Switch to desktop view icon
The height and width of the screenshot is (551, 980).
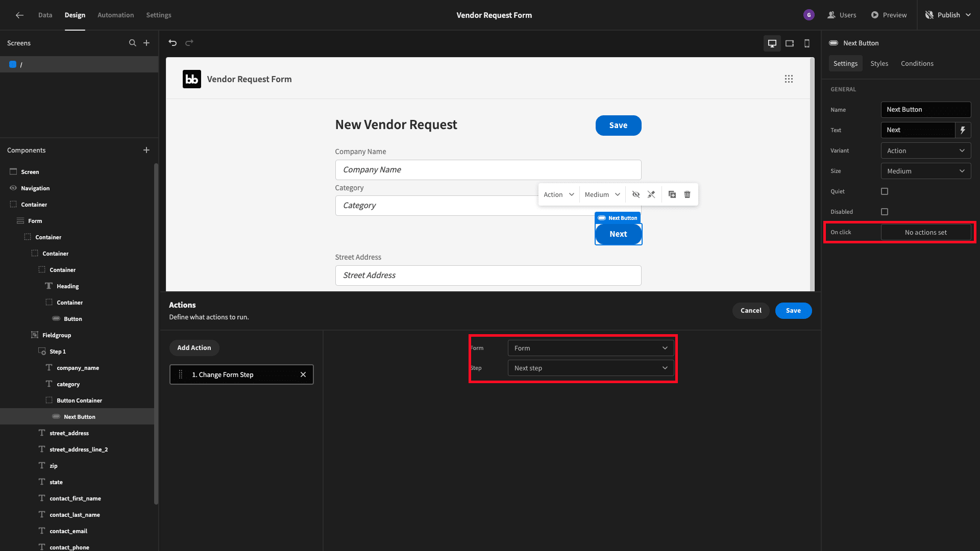click(x=772, y=43)
